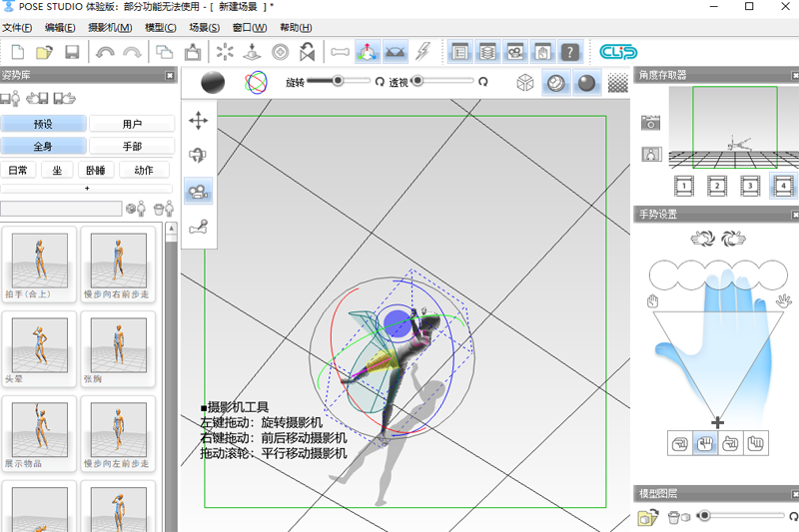The width and height of the screenshot is (799, 532).
Task: Switch to the 手部 hand filter
Action: [x=132, y=147]
